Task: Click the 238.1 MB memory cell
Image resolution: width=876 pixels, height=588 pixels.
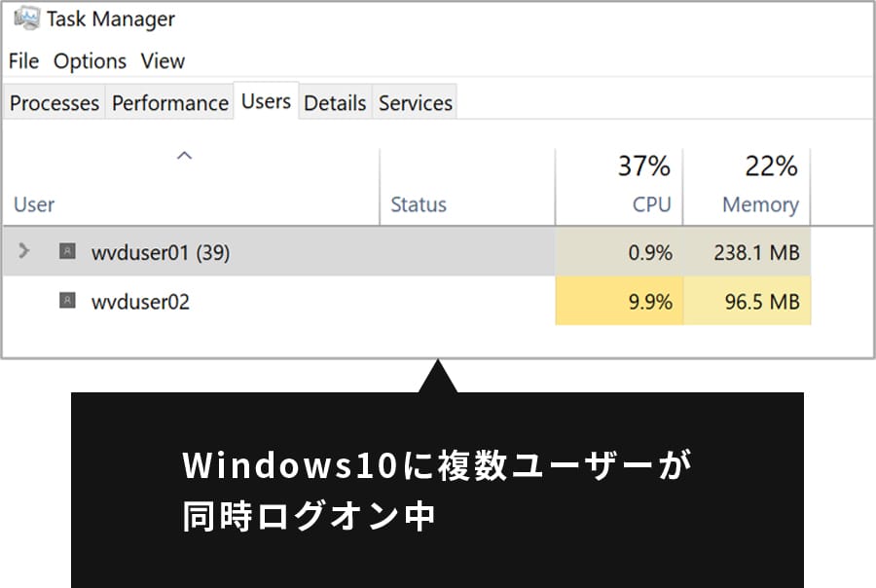Action: click(747, 252)
